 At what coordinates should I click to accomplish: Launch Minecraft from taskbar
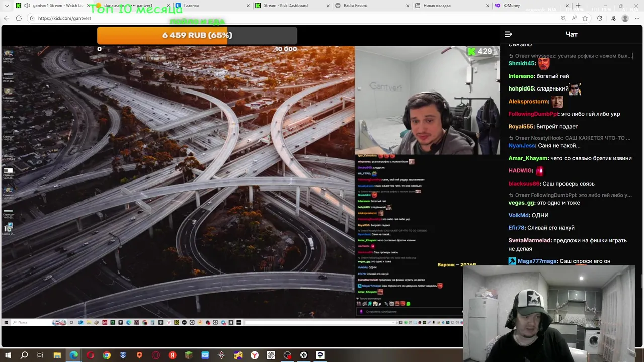coord(189,355)
